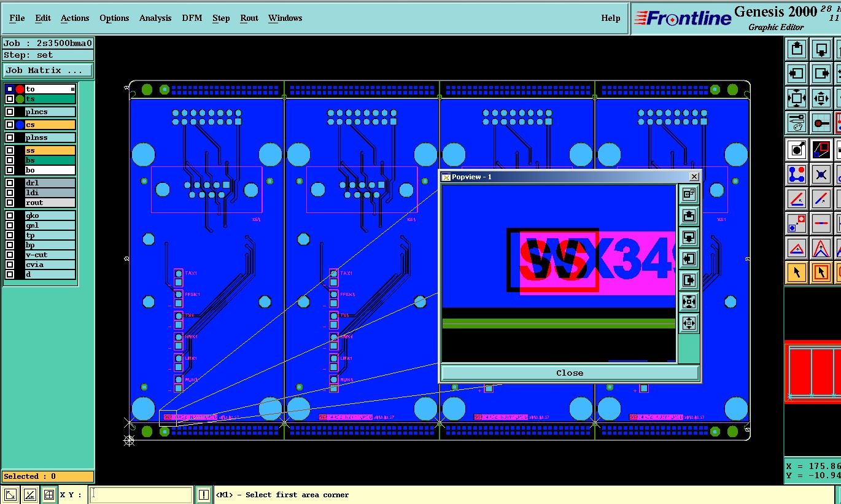Click the red panel overview thumbnail
The image size is (841, 504).
(x=813, y=372)
